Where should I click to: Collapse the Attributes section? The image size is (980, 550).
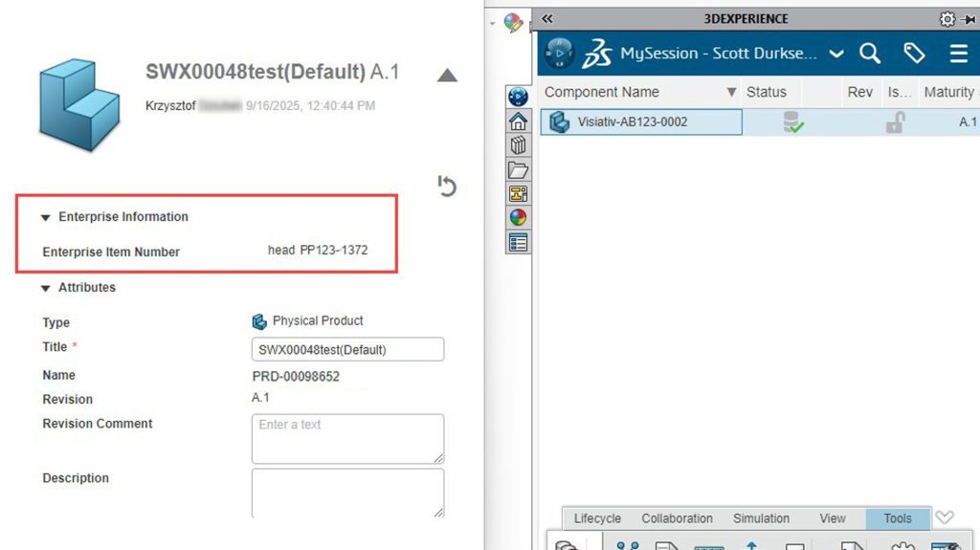pos(45,288)
